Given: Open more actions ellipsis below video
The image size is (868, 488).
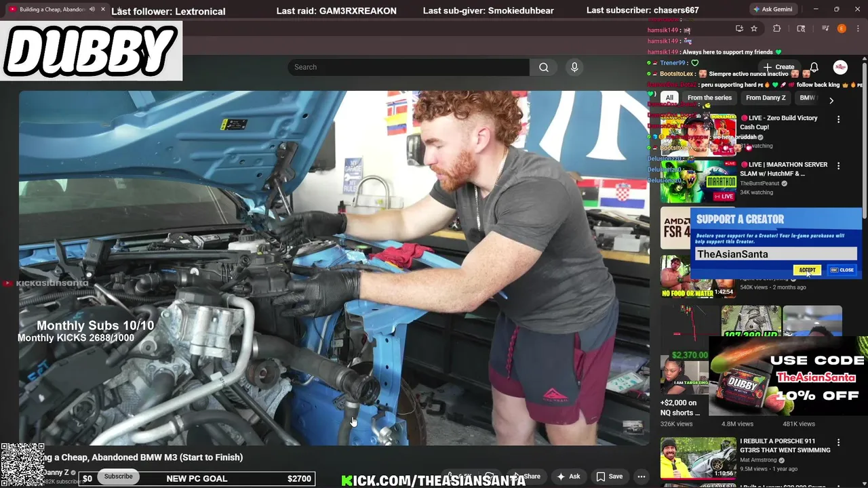Looking at the screenshot, I should (642, 476).
